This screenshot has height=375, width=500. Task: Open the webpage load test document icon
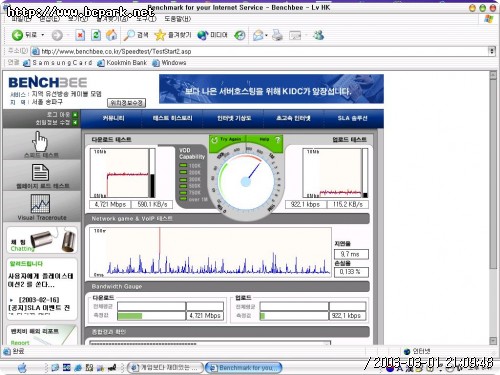tap(40, 172)
